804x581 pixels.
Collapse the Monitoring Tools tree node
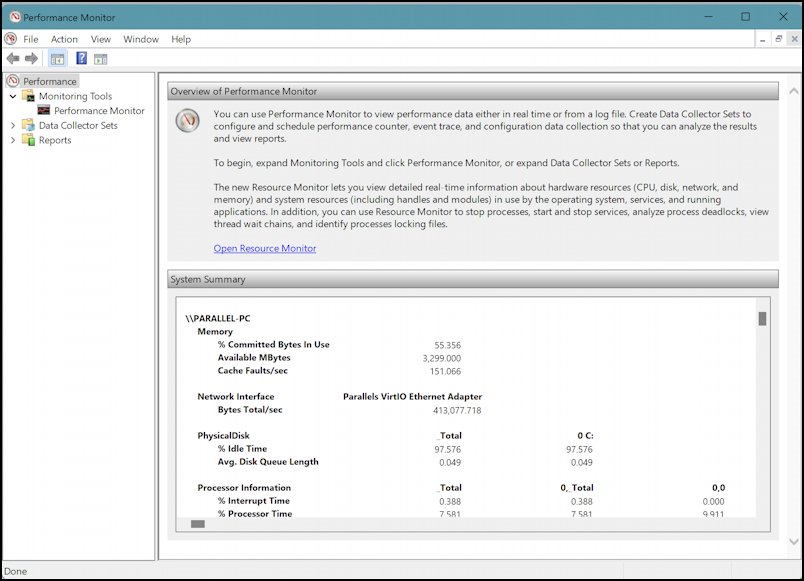click(13, 96)
